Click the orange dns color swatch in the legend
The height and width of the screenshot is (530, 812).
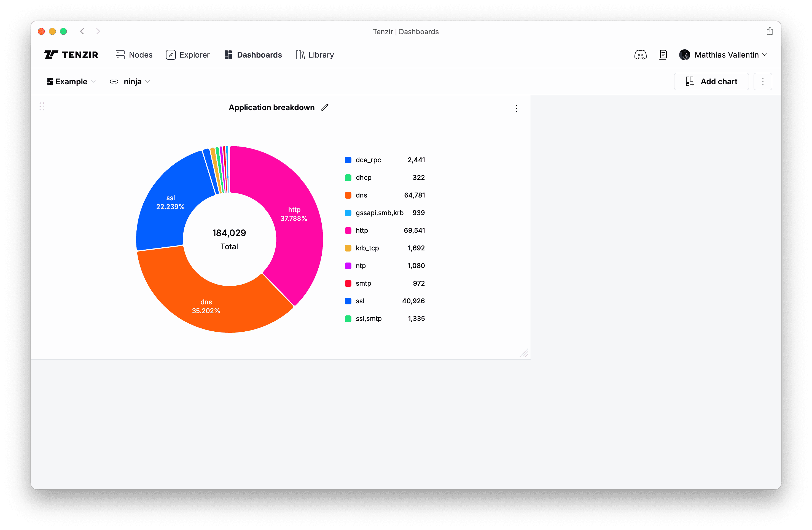(x=348, y=195)
